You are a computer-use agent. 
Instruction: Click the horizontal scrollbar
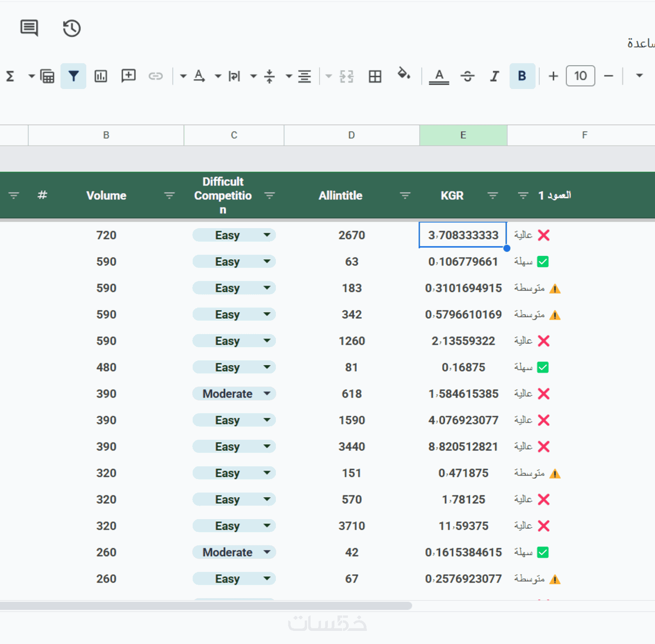(206, 606)
